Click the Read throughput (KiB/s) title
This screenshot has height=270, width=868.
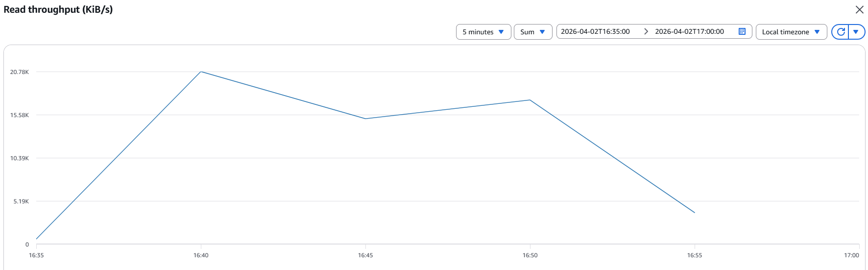click(x=58, y=10)
